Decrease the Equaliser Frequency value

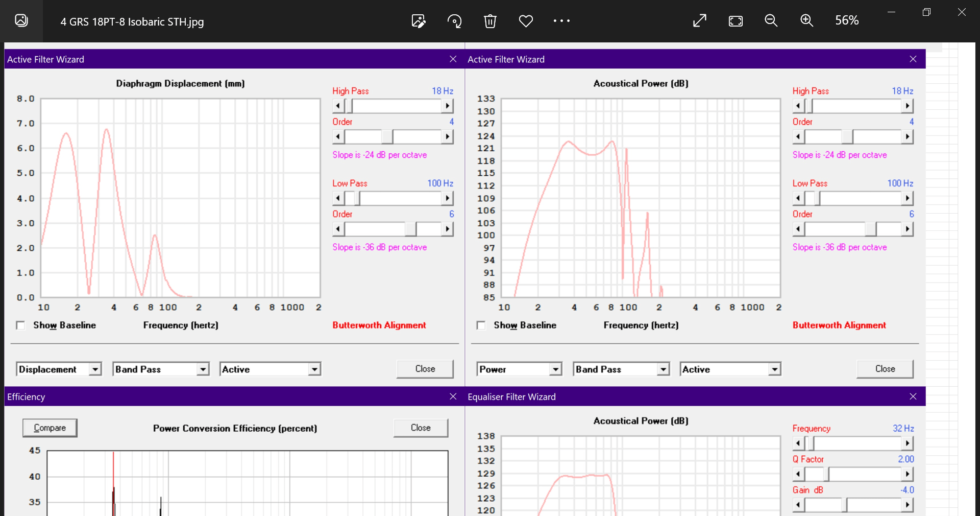click(x=798, y=443)
